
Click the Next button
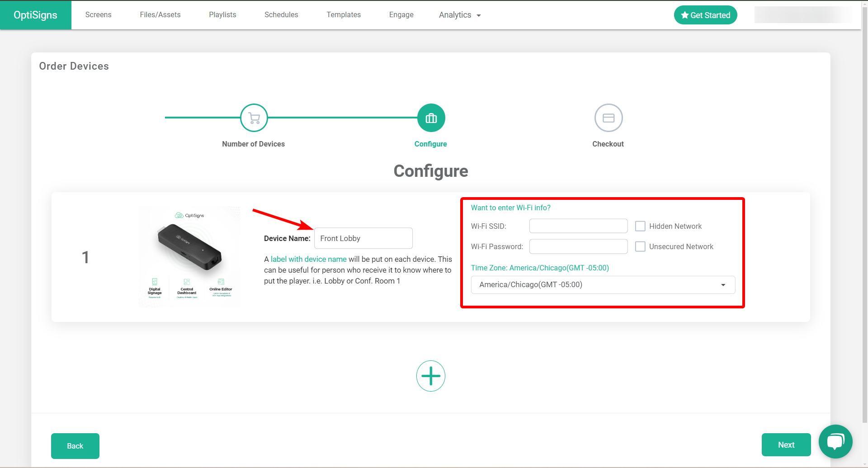coord(786,445)
